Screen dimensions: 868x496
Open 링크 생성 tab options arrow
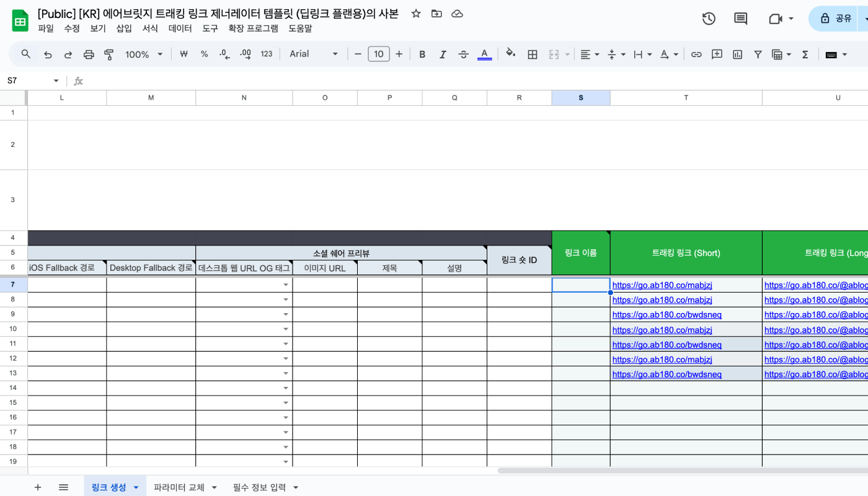click(x=136, y=487)
